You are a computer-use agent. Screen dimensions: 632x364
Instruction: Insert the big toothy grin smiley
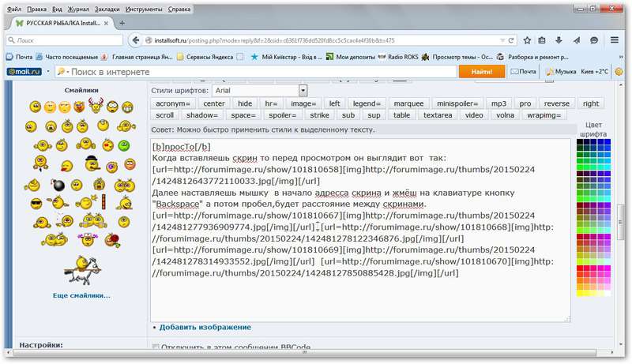(x=127, y=107)
